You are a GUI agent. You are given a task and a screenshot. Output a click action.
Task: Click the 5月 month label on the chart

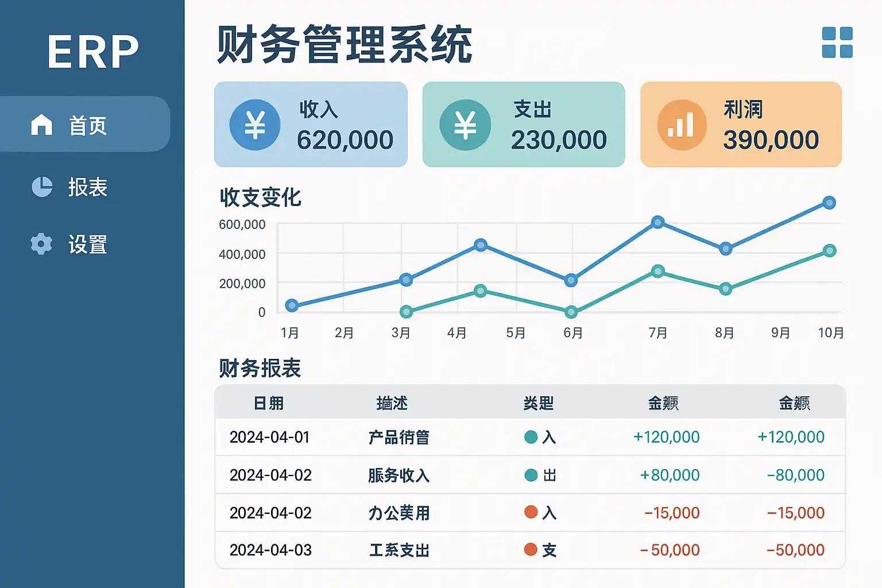[x=516, y=332]
